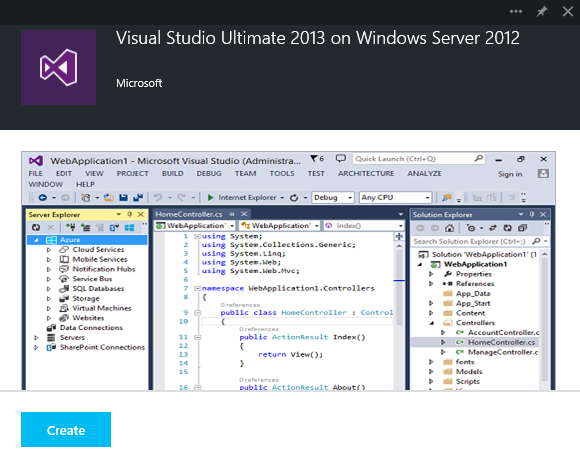
Task: Open the ellipsis more options menu
Action: pyautogui.click(x=516, y=11)
